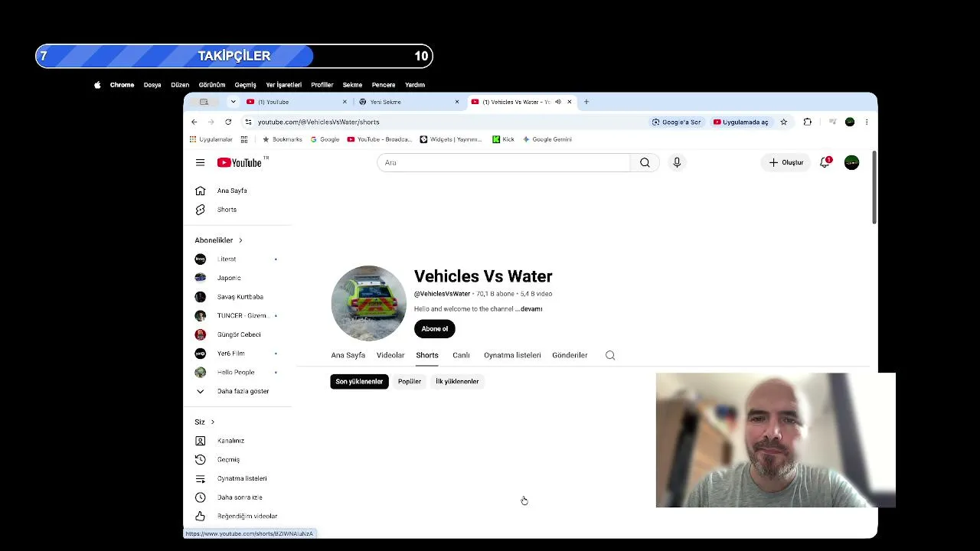This screenshot has height=551, width=980.
Task: Open the Güngör Cebeci subscription
Action: (x=237, y=334)
